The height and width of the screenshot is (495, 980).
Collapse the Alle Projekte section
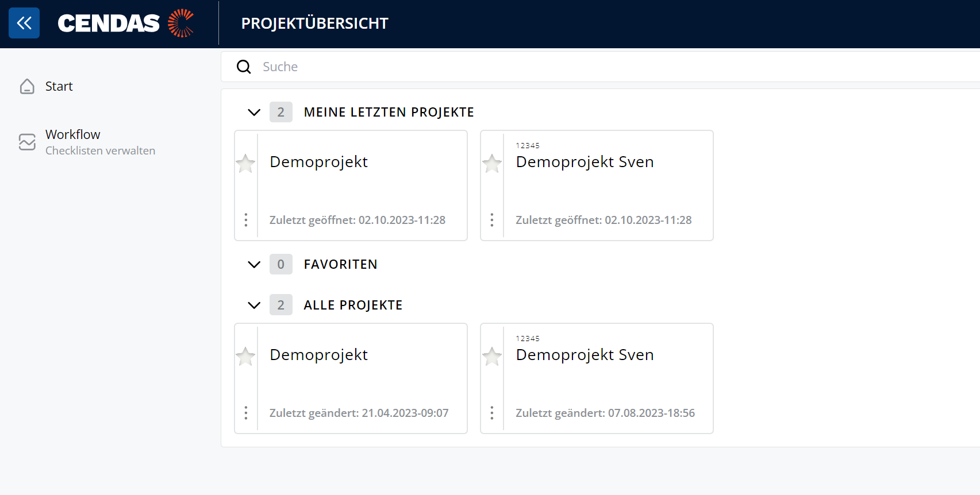[x=254, y=305]
